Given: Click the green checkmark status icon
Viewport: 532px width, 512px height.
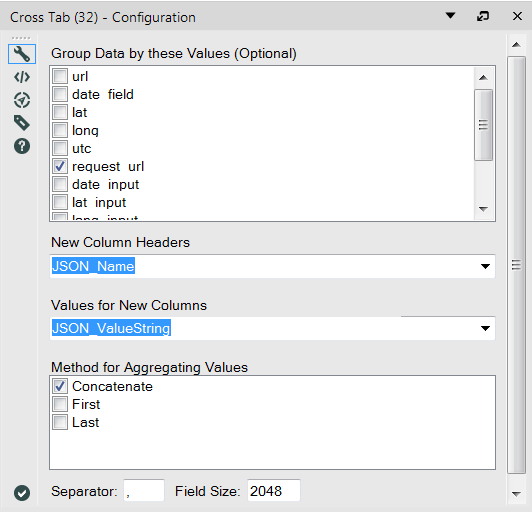Looking at the screenshot, I should [x=22, y=493].
